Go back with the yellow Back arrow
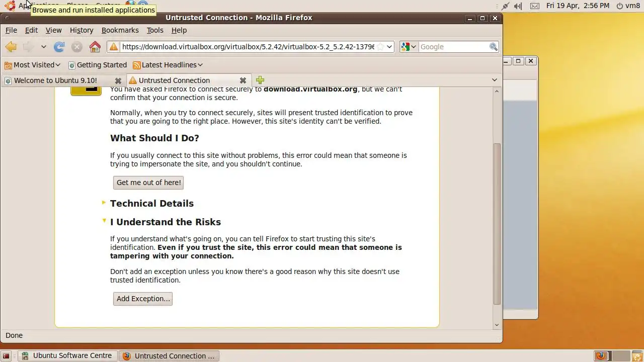Screen dimensions: 644x362 tap(11, 47)
